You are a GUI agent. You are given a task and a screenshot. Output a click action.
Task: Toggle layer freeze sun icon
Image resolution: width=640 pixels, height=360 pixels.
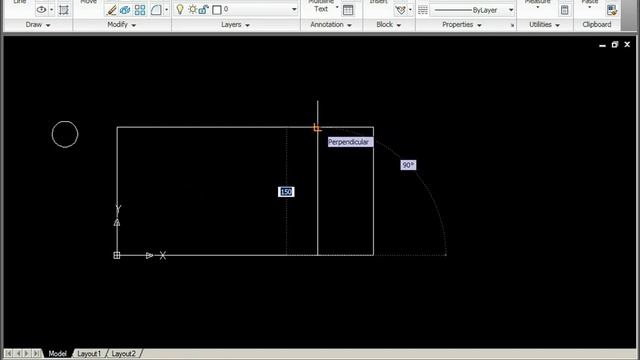[x=192, y=9]
